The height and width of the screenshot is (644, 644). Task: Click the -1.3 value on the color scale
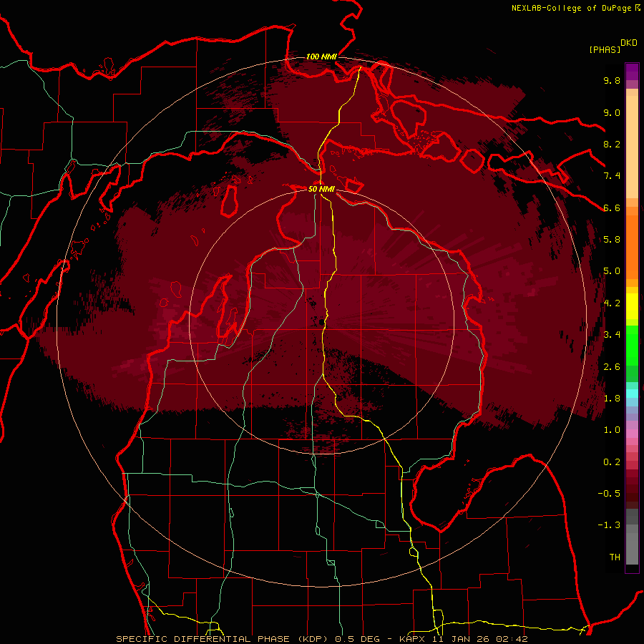609,525
